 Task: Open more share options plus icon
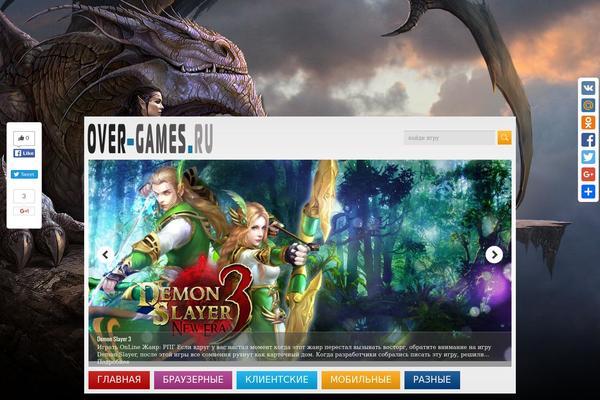589,191
